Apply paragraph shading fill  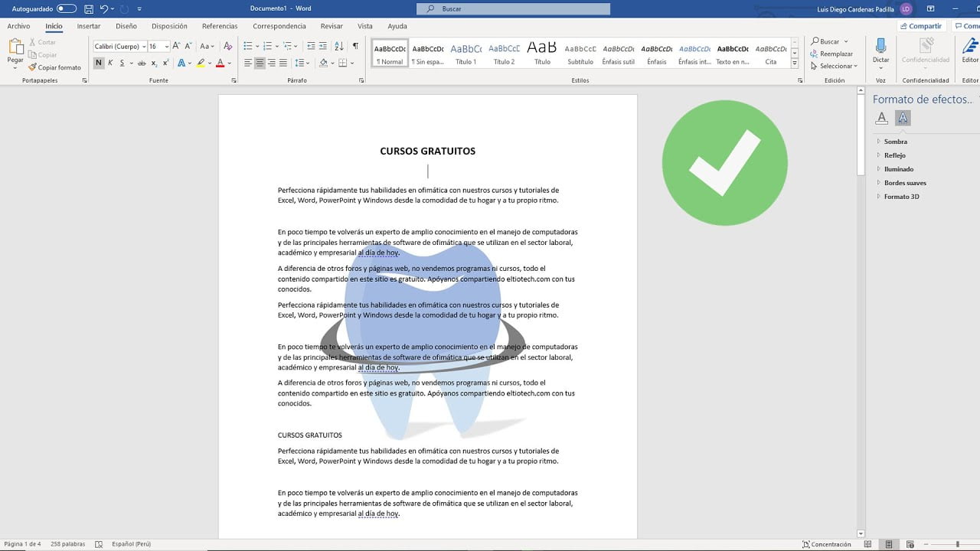[x=323, y=63]
